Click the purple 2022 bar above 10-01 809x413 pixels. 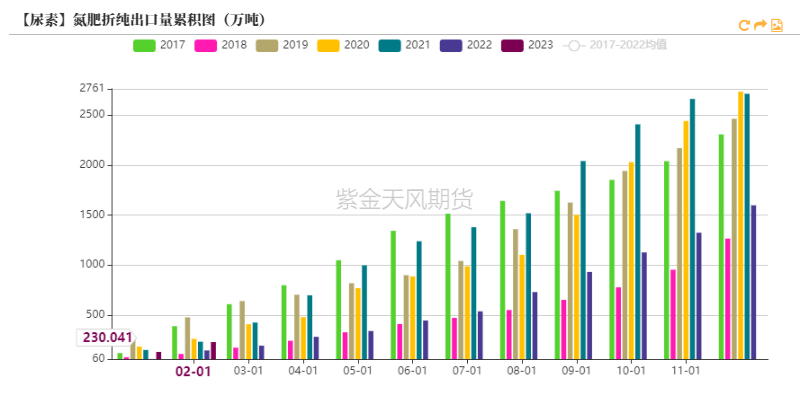point(644,306)
